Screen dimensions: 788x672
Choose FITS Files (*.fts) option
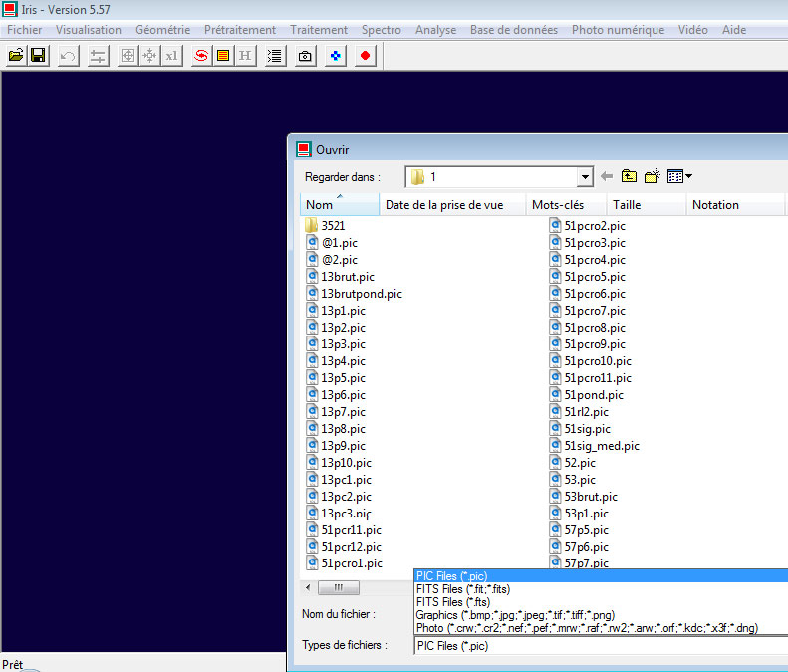click(x=601, y=602)
